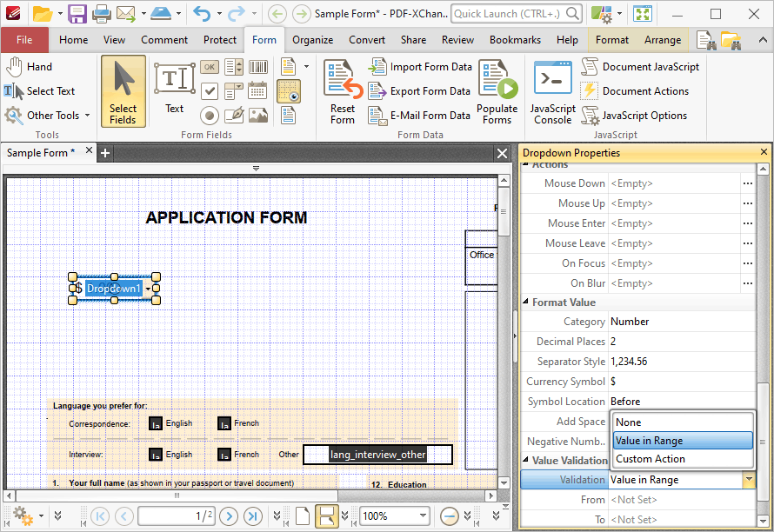Switch to the Home tab
Screen dimensions: 774x532
[74, 40]
